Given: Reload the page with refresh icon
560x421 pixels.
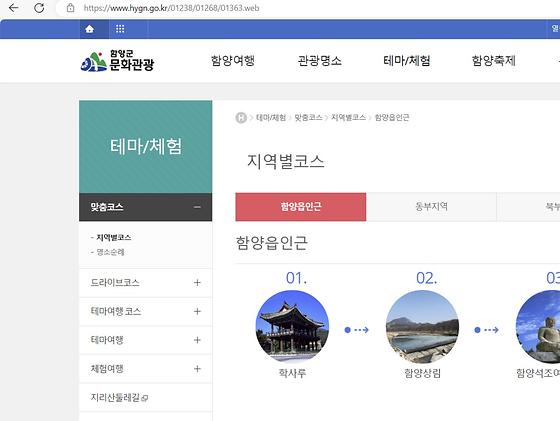Looking at the screenshot, I should (39, 8).
